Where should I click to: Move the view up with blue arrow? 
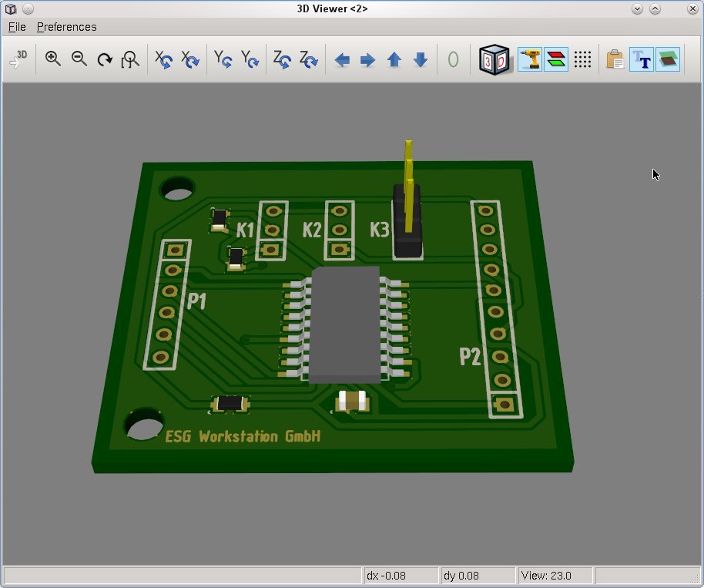pos(394,60)
